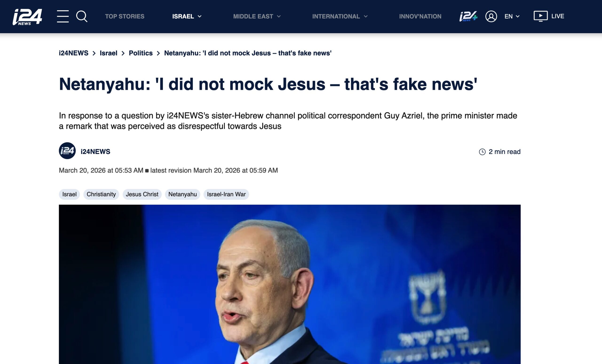Expand the INTERNATIONAL dropdown

coord(340,16)
